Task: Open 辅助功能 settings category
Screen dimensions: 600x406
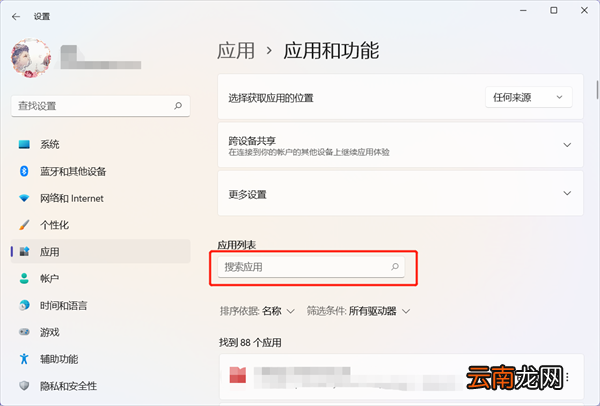Action: [x=101, y=359]
